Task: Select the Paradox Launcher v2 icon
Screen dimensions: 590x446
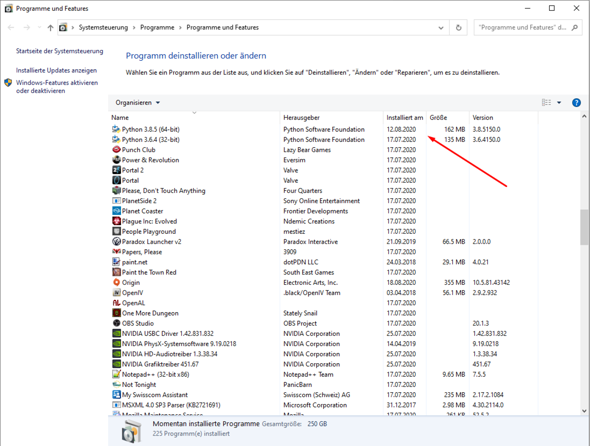Action: (116, 241)
